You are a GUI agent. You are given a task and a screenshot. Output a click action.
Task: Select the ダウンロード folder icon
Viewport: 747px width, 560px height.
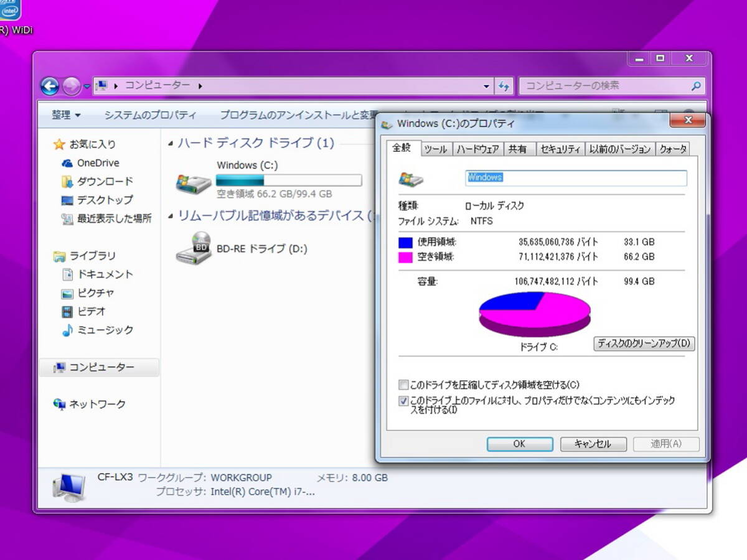coord(67,182)
